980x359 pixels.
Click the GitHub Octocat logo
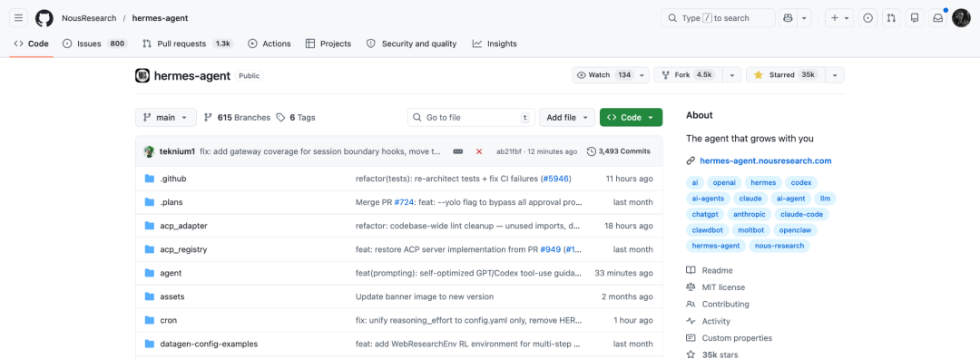44,18
